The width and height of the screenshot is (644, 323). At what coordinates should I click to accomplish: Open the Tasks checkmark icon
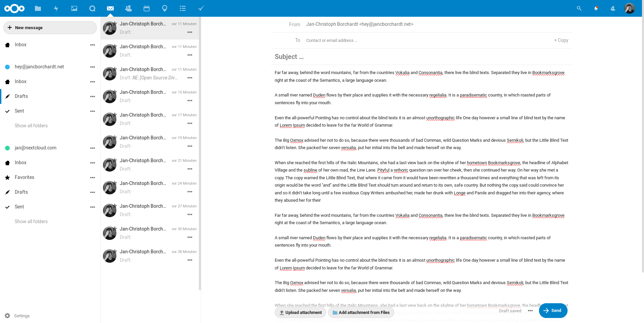(201, 8)
